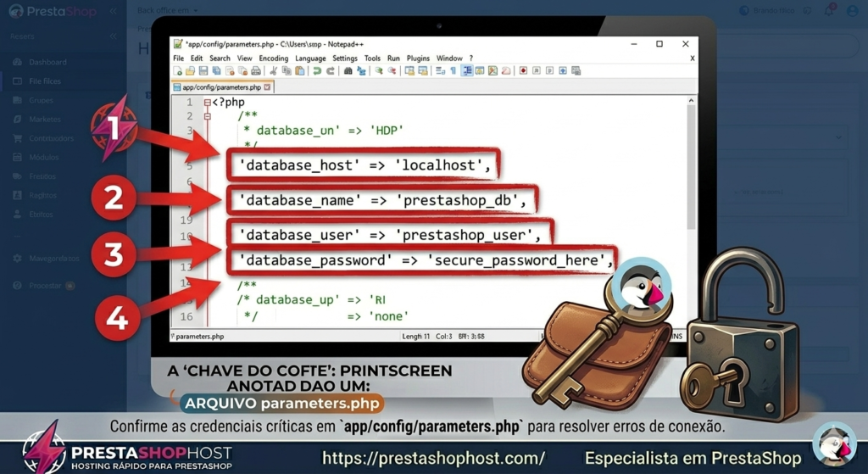Click line number 16 in the margin
The width and height of the screenshot is (868, 474).
tap(186, 316)
